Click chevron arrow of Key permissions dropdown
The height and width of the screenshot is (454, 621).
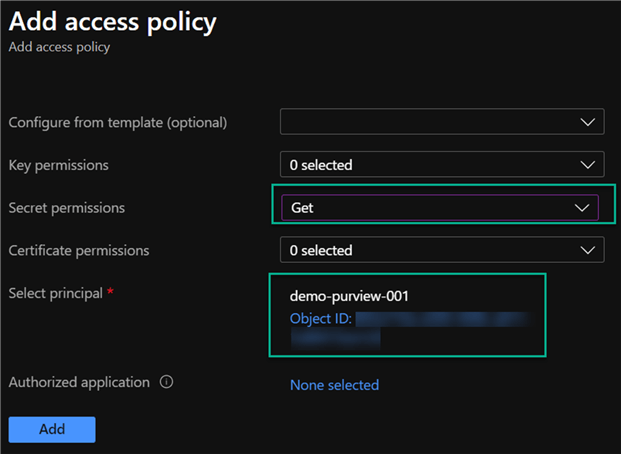587,164
